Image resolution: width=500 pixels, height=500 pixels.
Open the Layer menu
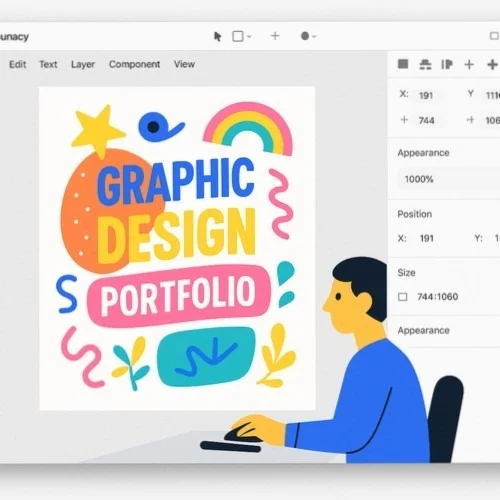pyautogui.click(x=83, y=64)
